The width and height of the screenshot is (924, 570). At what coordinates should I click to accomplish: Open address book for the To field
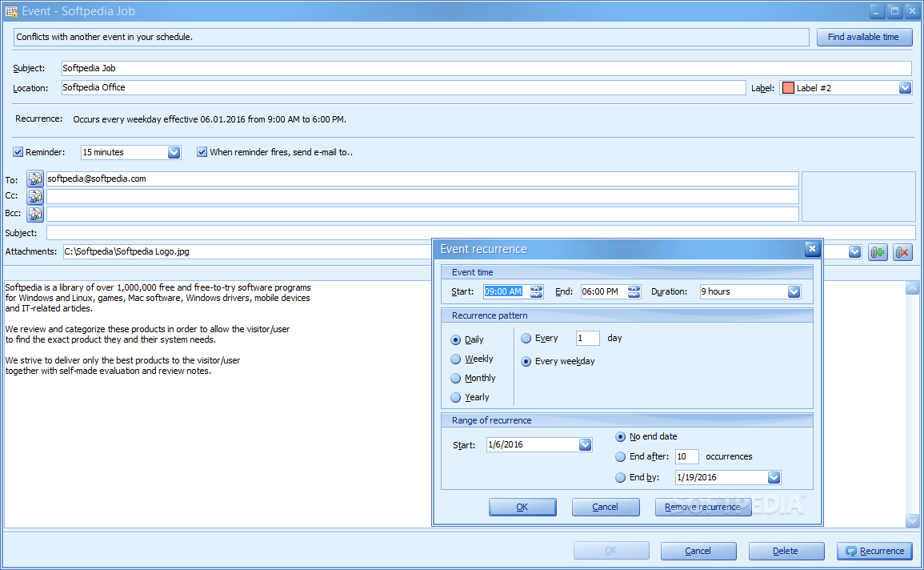(34, 179)
